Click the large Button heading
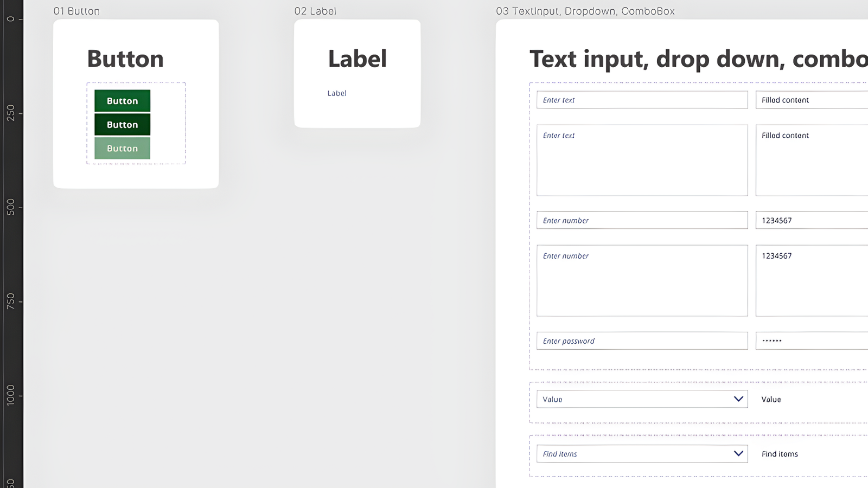This screenshot has height=488, width=868. click(x=125, y=59)
